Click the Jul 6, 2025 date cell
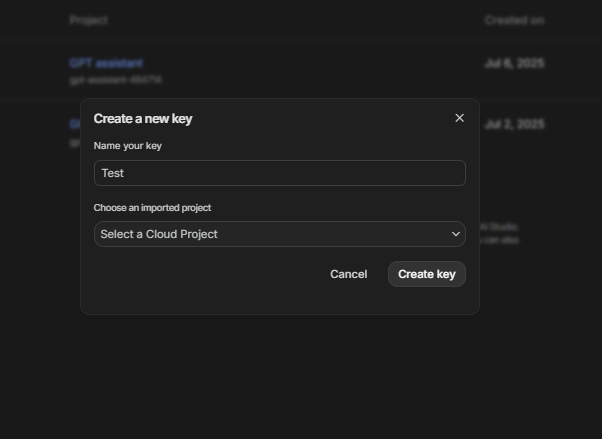This screenshot has width=602, height=439. coord(514,63)
